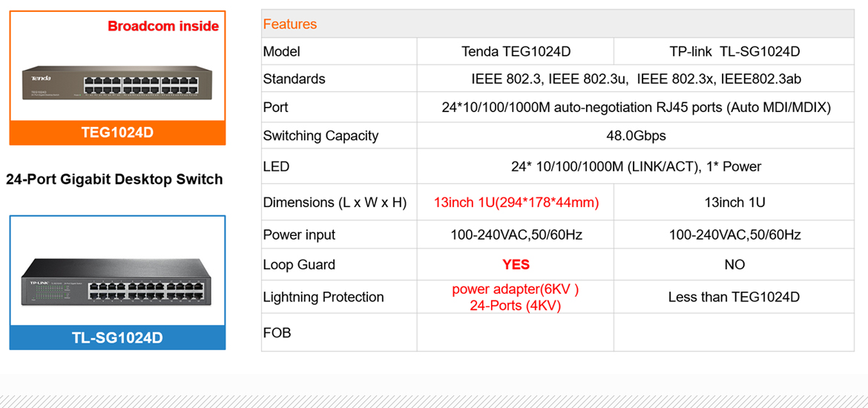
Task: Click the empty FOB cell under Tenda
Action: coord(516,332)
